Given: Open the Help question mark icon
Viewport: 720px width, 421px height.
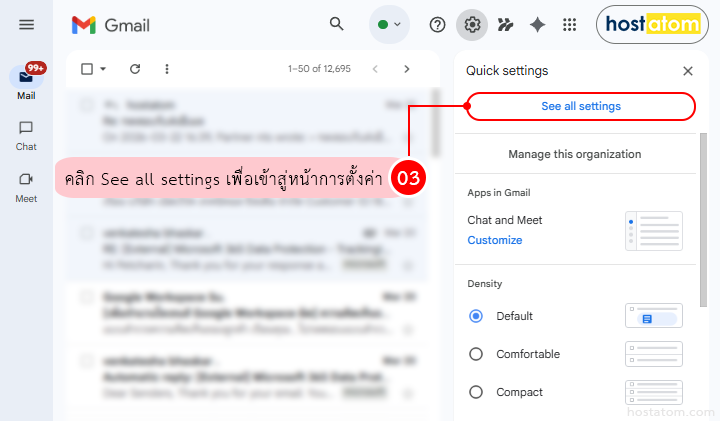Looking at the screenshot, I should pyautogui.click(x=437, y=24).
